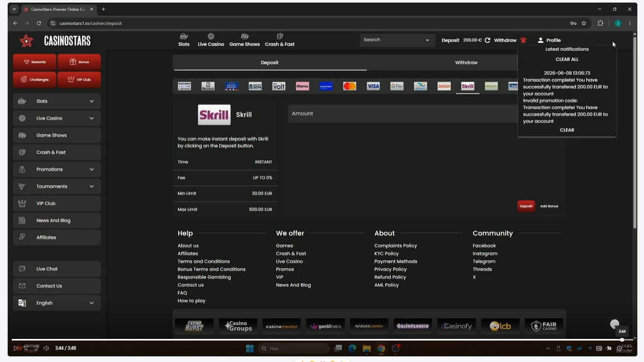Open the Telegram community link
This screenshot has width=644, height=362.
pyautogui.click(x=484, y=262)
